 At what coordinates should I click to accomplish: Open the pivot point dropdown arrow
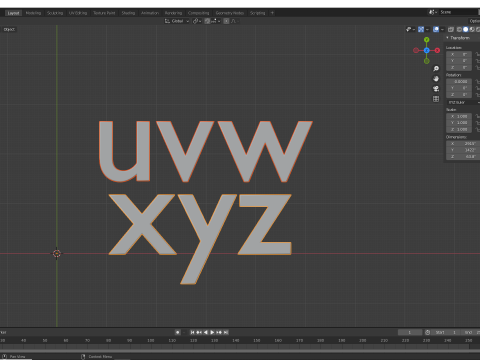pyautogui.click(x=200, y=21)
